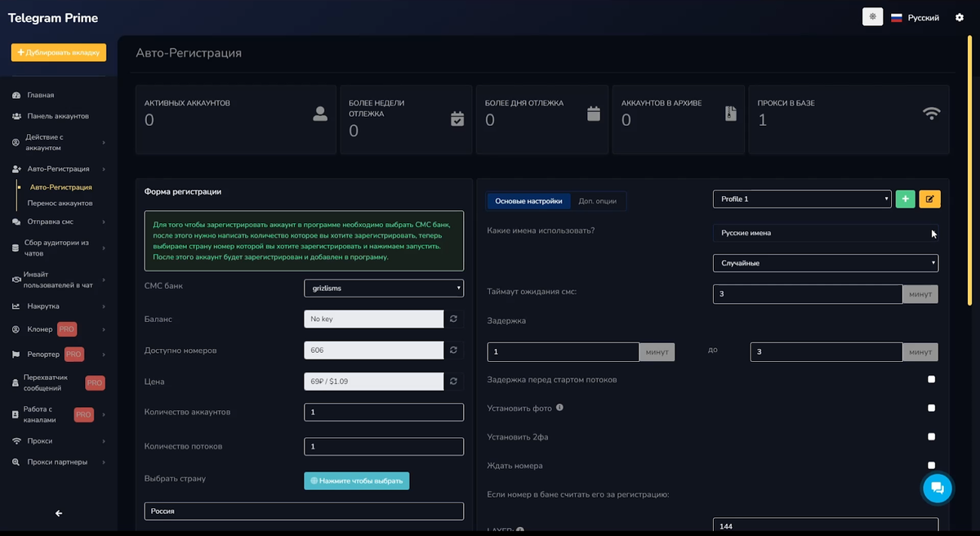Screen dimensions: 980x536
Task: Click the Цена value 69₽ / $1.09
Action: 374,381
